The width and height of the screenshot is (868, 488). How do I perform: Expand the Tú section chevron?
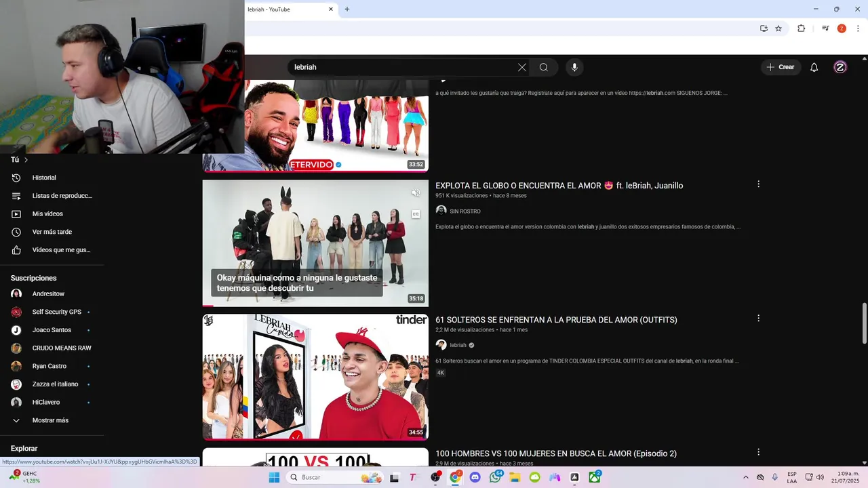[x=26, y=160]
